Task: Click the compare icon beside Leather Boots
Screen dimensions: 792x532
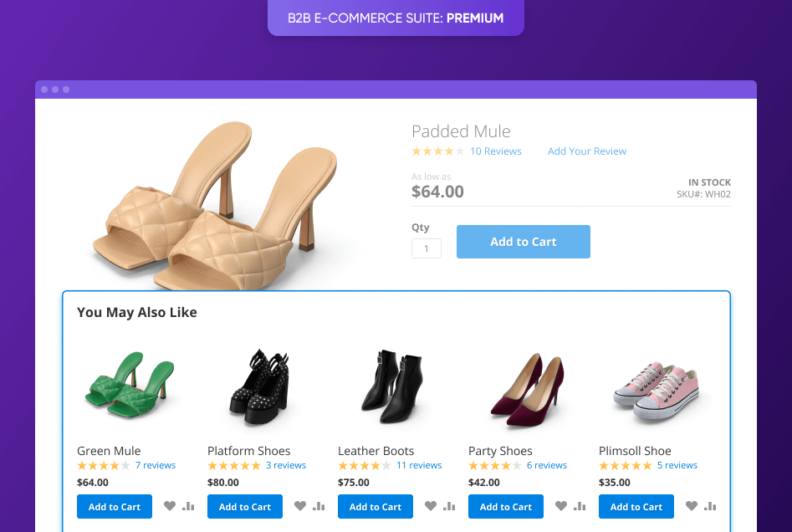Action: (x=449, y=506)
